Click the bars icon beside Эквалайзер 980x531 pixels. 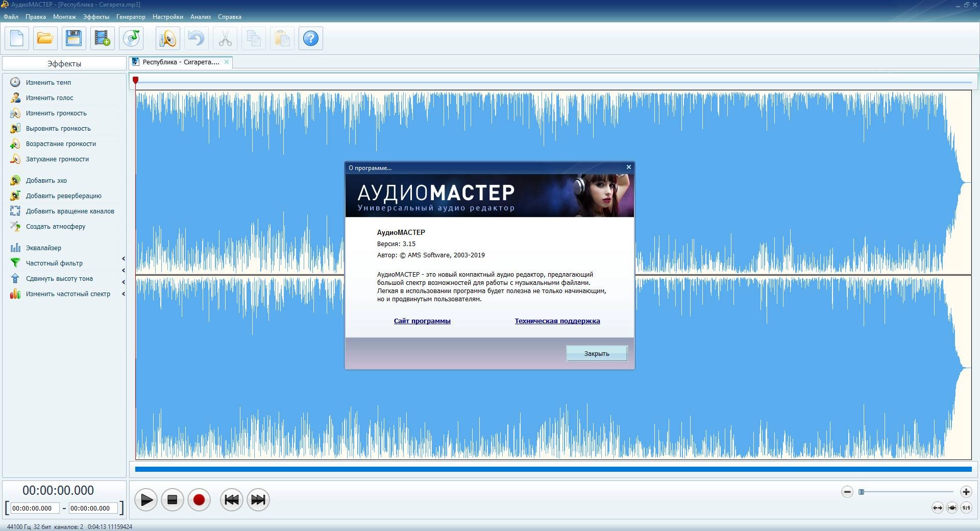point(15,248)
